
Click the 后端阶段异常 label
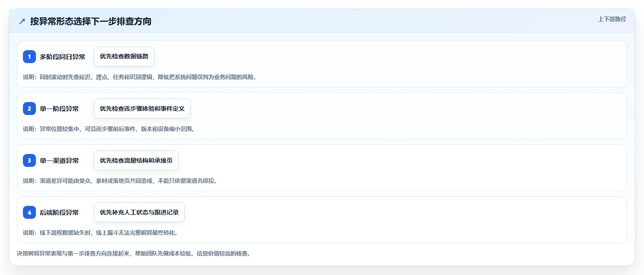point(59,212)
